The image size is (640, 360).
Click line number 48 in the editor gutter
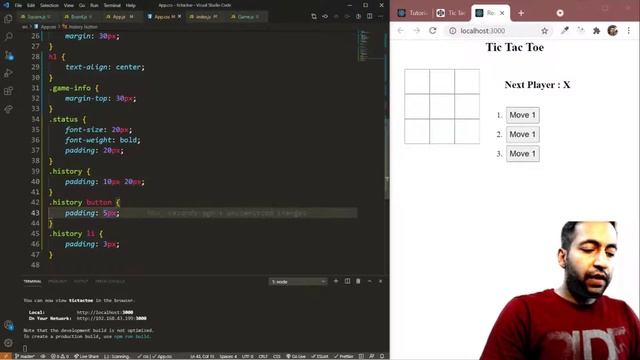pos(35,264)
